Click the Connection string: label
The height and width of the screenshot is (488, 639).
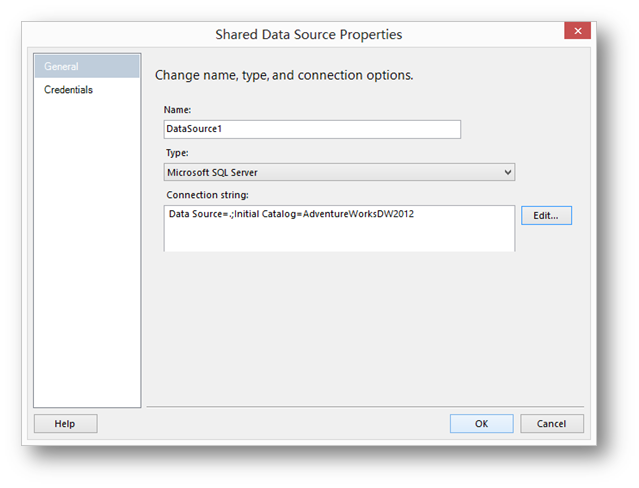(x=207, y=195)
